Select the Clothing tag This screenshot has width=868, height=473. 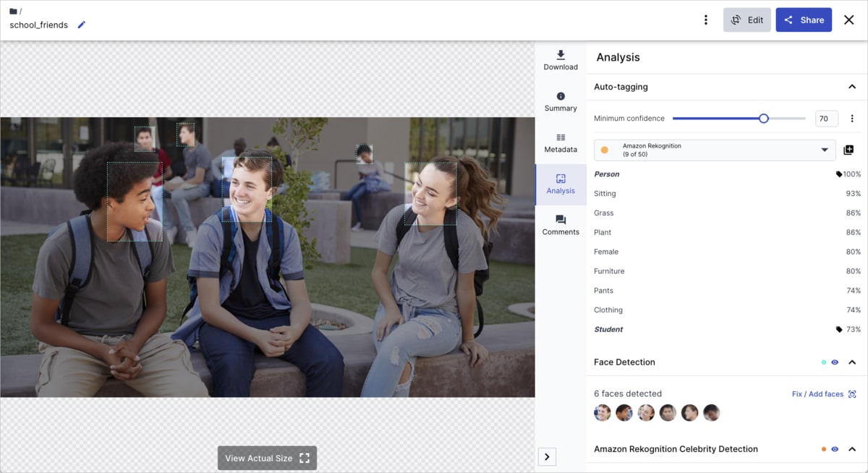click(x=727, y=310)
